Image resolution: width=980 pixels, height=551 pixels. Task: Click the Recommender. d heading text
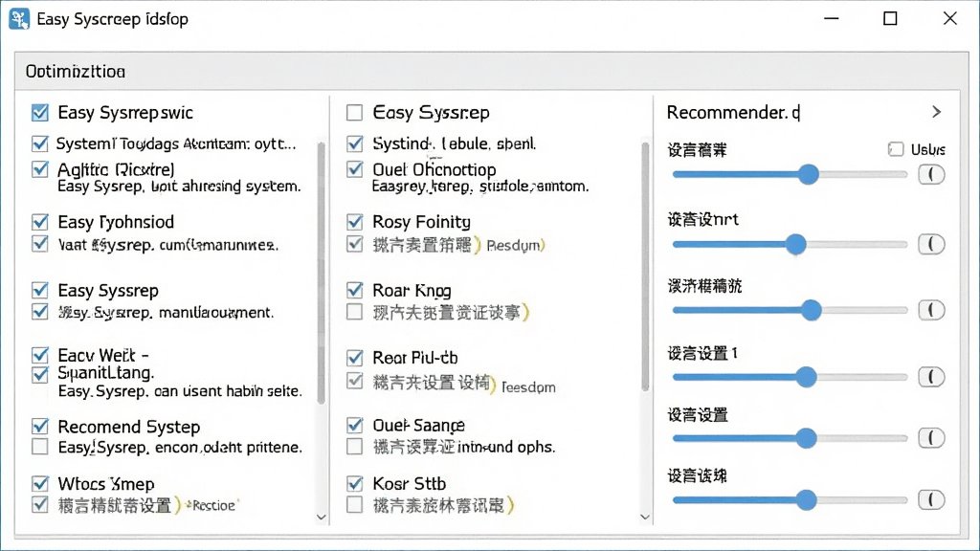[x=733, y=113]
